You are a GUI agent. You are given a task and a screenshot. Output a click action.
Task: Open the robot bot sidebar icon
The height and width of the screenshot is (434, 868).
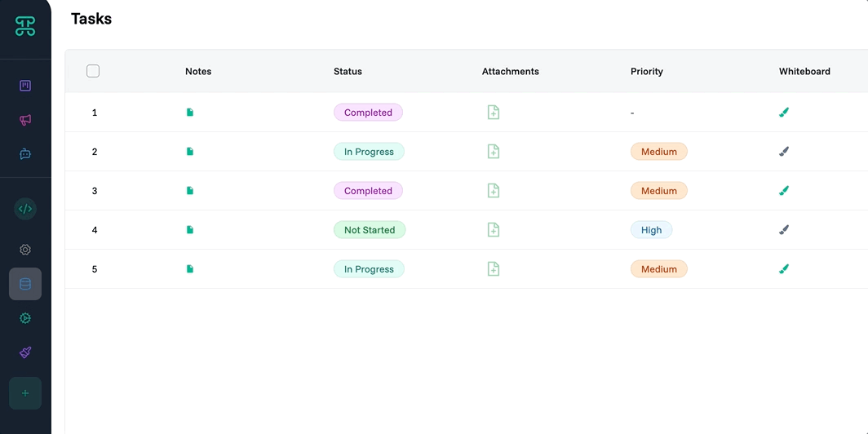coord(25,153)
